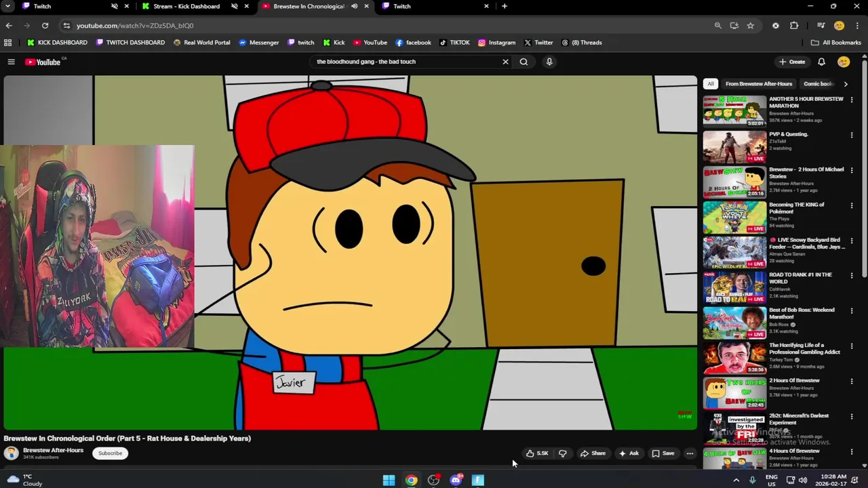The width and height of the screenshot is (868, 488).
Task: Open the Chrome extensions puzzle icon
Action: [x=794, y=26]
